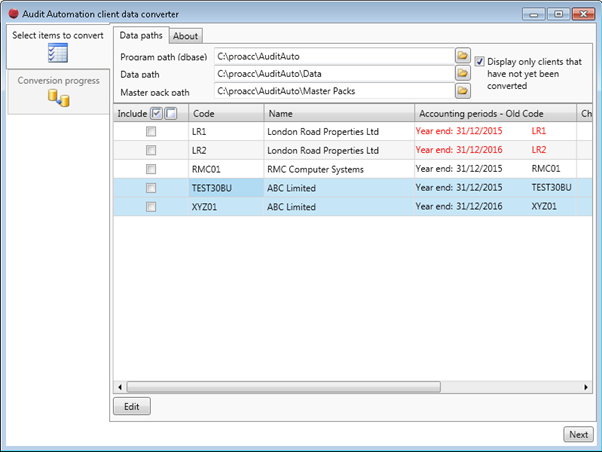Click the Data path input field
602x452 pixels.
coord(334,73)
